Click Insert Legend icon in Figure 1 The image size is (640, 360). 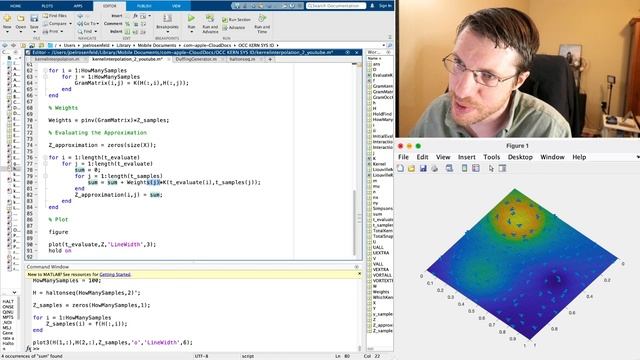476,168
